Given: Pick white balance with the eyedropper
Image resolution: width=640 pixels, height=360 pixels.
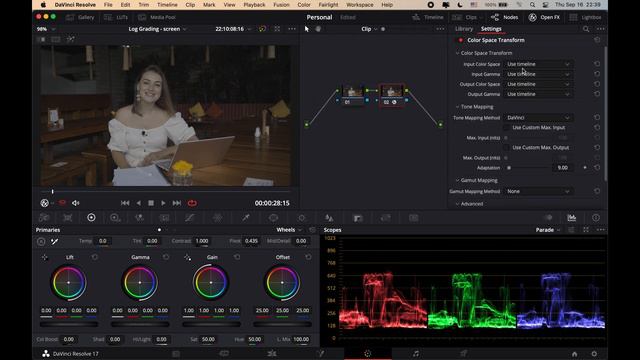Looking at the screenshot, I should pyautogui.click(x=54, y=241).
